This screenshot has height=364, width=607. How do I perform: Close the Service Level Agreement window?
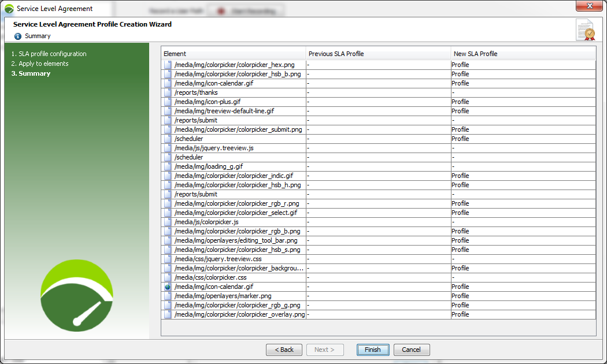pyautogui.click(x=589, y=6)
